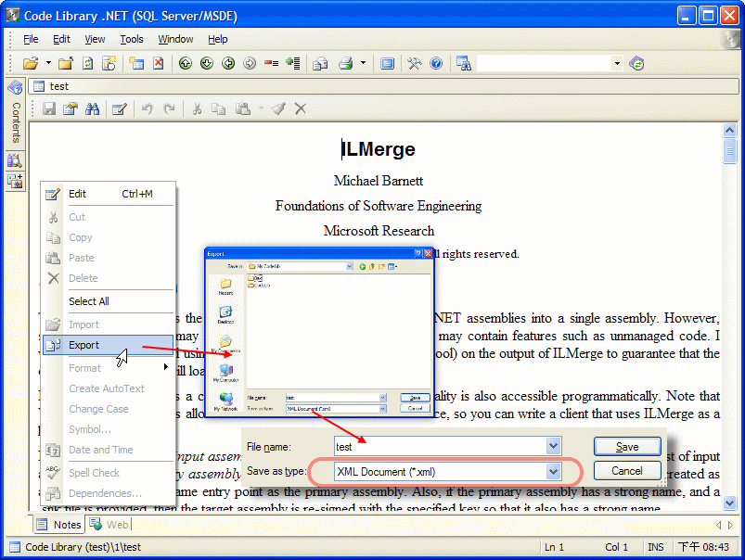Click the vertical scrollbar thumb
Image resolution: width=745 pixels, height=560 pixels.
pyautogui.click(x=730, y=151)
